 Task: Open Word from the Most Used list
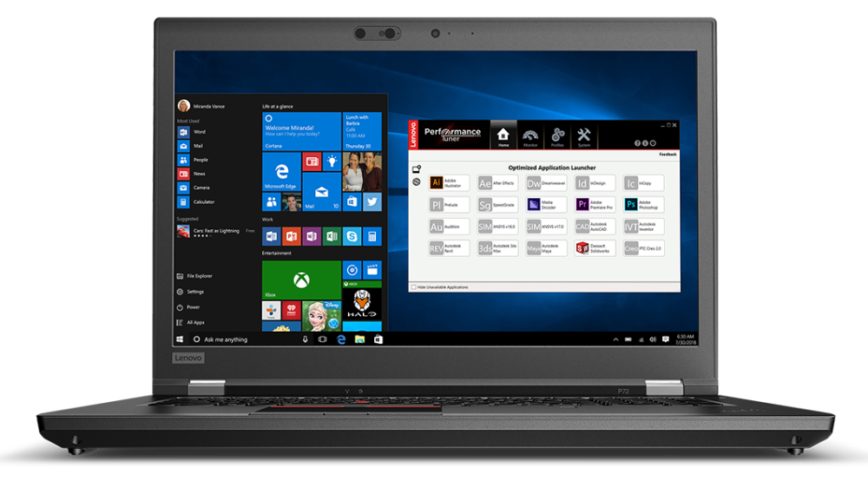192,132
